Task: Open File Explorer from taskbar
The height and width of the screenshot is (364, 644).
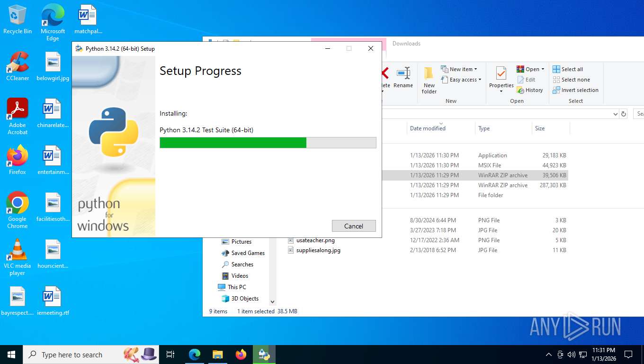Action: coord(217,355)
